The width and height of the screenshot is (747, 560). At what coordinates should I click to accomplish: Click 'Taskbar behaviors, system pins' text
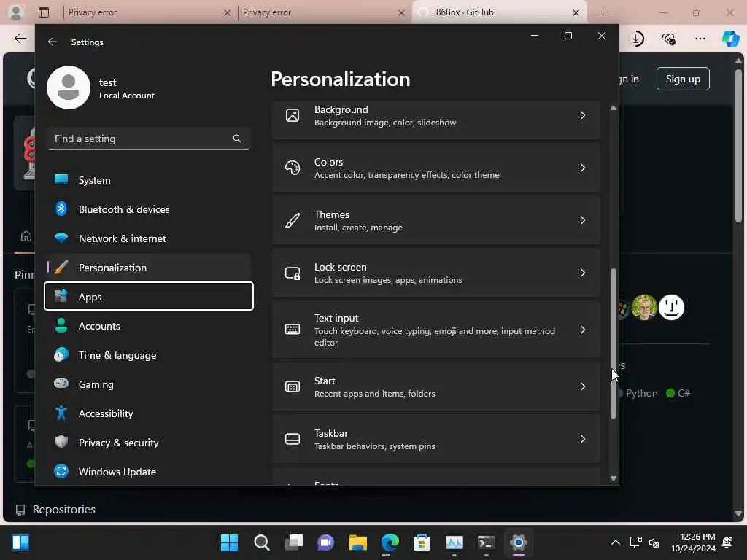click(375, 446)
